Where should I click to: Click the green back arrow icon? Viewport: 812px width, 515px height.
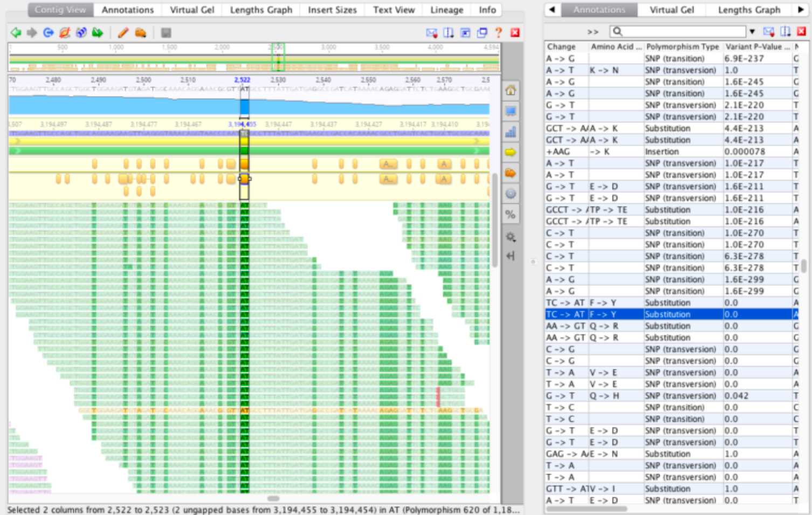[16, 33]
